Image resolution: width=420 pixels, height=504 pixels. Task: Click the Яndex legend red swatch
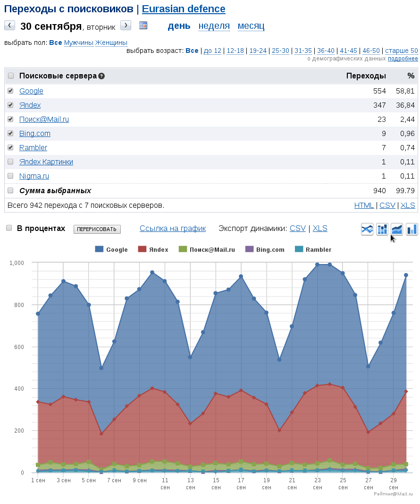[x=142, y=249]
